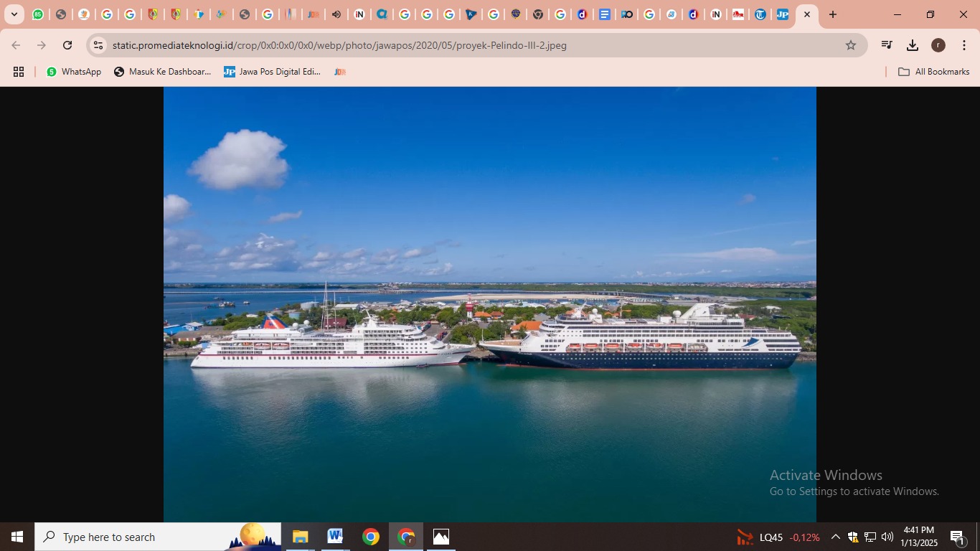Restore down the Chrome window
The height and width of the screenshot is (551, 980).
point(930,14)
